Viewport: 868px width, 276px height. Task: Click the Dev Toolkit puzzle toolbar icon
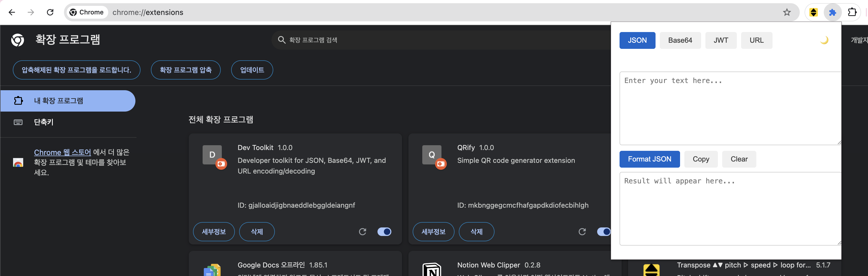coord(833,13)
